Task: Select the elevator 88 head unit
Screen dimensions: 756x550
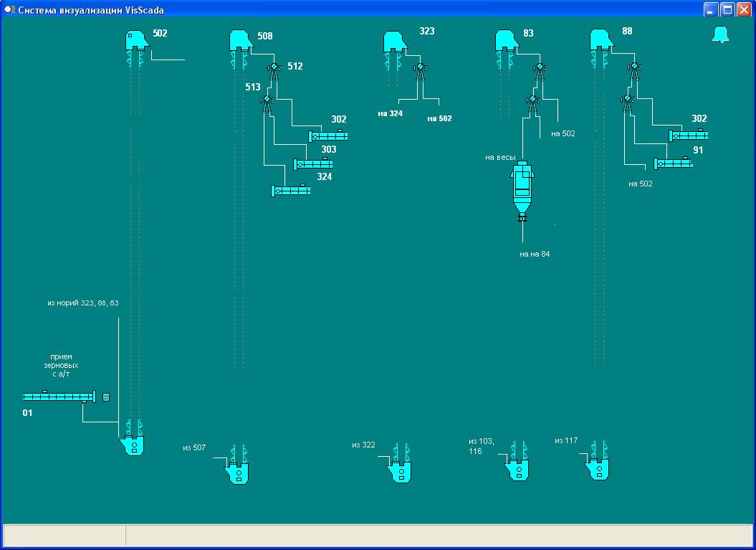Action: point(602,40)
